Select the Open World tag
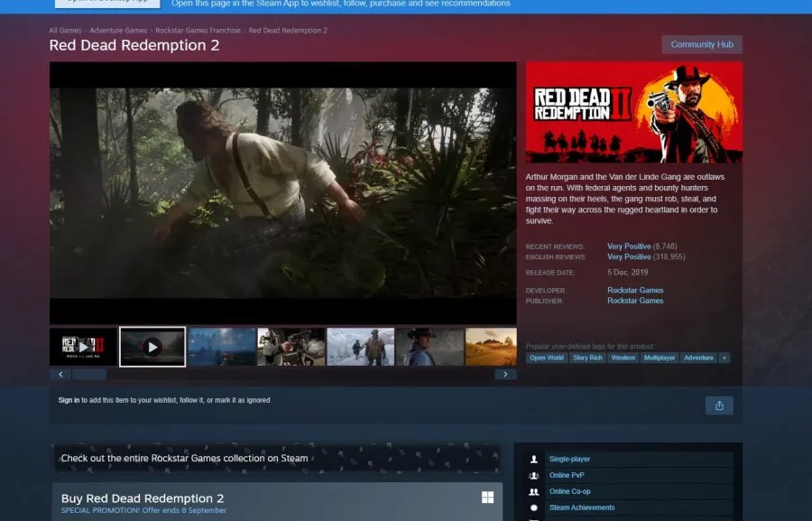This screenshot has height=521, width=812. 547,358
